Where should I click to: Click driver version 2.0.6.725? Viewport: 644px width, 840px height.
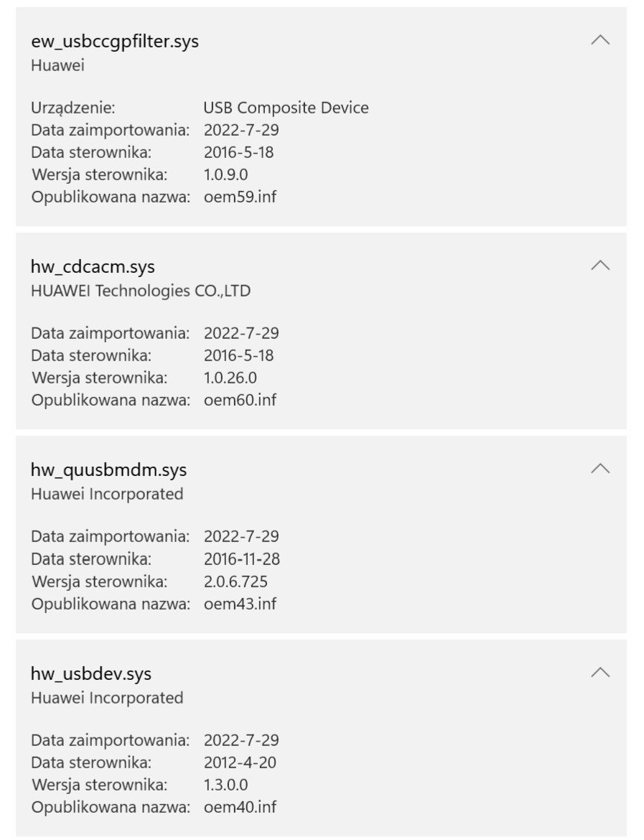235,582
